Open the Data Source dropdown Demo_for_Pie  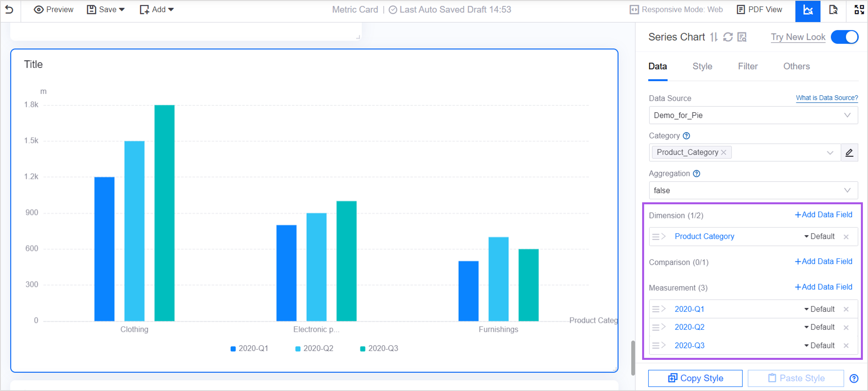(753, 115)
